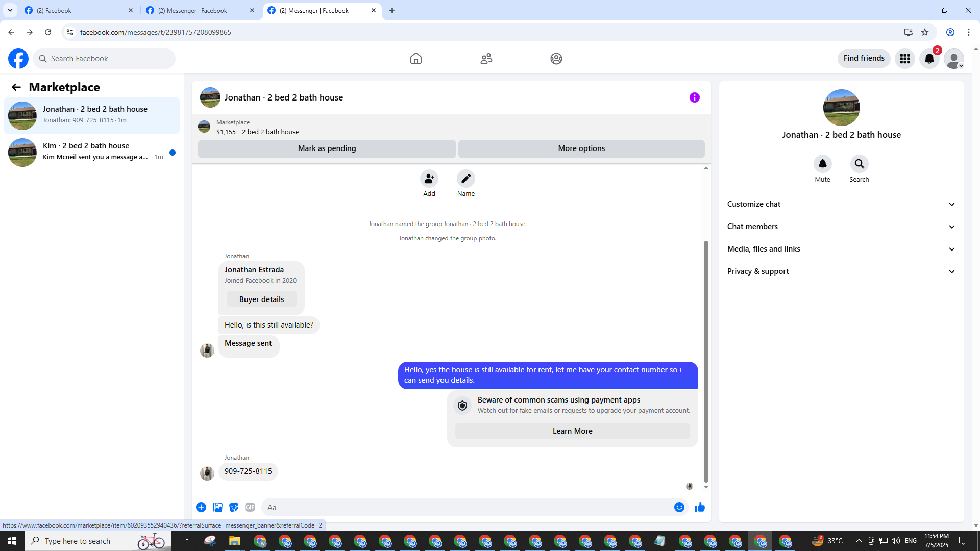Open more actions plus icon in composer
Image resolution: width=980 pixels, height=551 pixels.
tap(201, 507)
